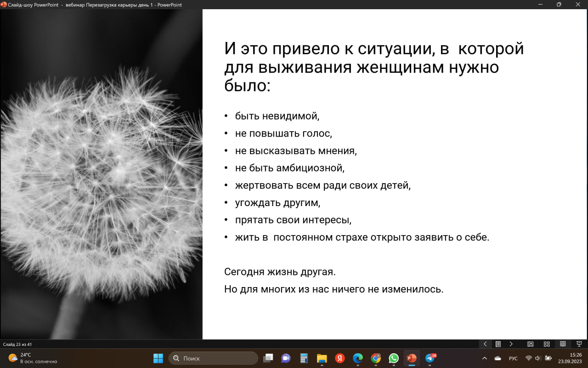588x368 pixels.
Task: Toggle Wi-Fi network panel in tray
Action: pyautogui.click(x=528, y=358)
